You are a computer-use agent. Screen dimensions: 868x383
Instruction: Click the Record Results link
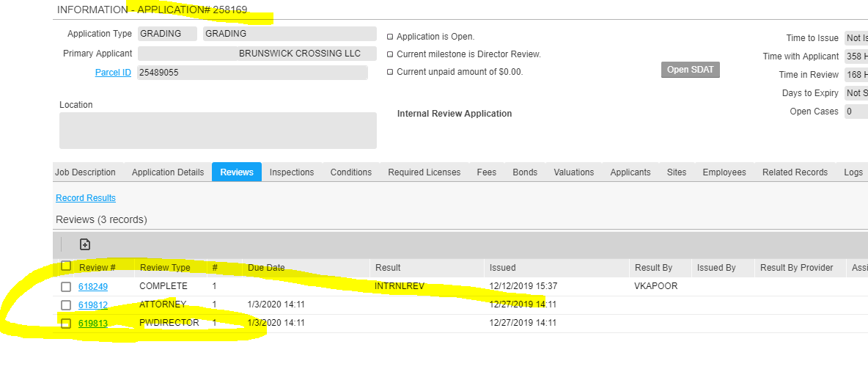(86, 198)
